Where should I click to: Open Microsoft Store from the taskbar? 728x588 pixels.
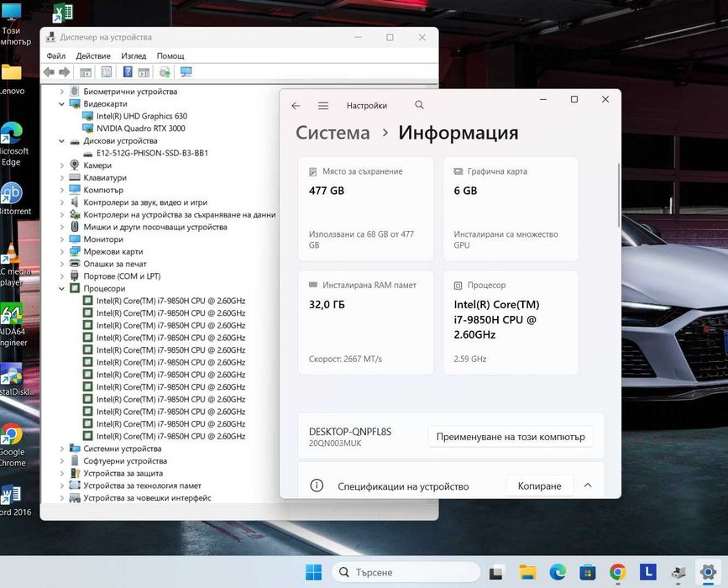click(587, 572)
